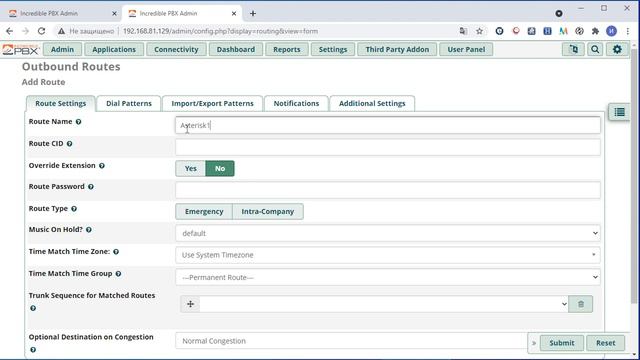Collapse the Submit/Reset action bar arrow
The height and width of the screenshot is (360, 640).
pyautogui.click(x=534, y=343)
